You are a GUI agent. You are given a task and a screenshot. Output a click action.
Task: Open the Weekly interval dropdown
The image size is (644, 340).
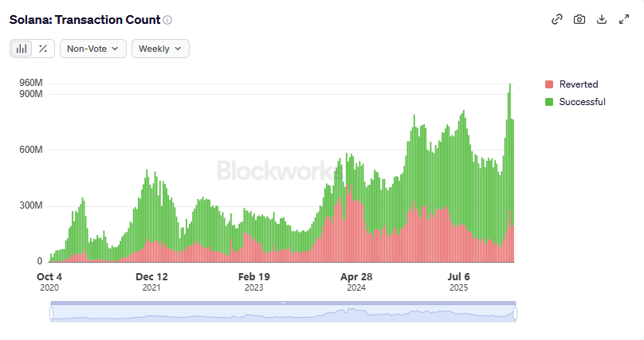pyautogui.click(x=160, y=49)
